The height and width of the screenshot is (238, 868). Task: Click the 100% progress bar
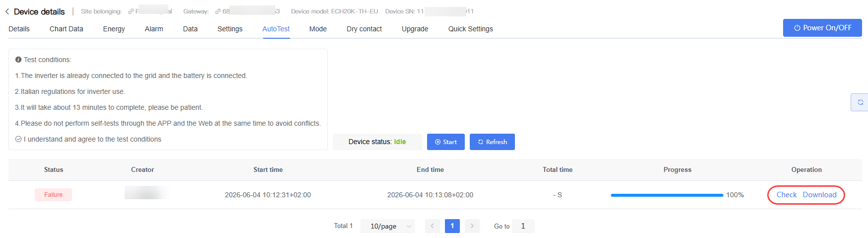point(667,195)
